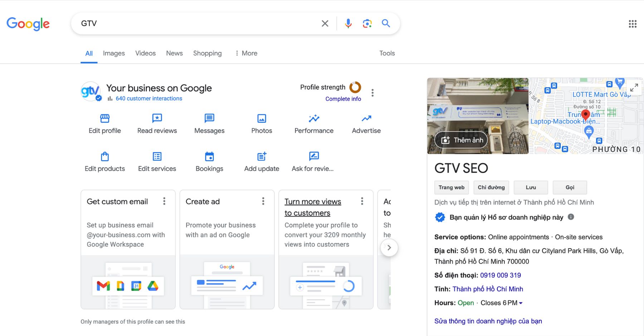This screenshot has height=336, width=644.
Task: Switch to the Images tab
Action: click(x=113, y=53)
